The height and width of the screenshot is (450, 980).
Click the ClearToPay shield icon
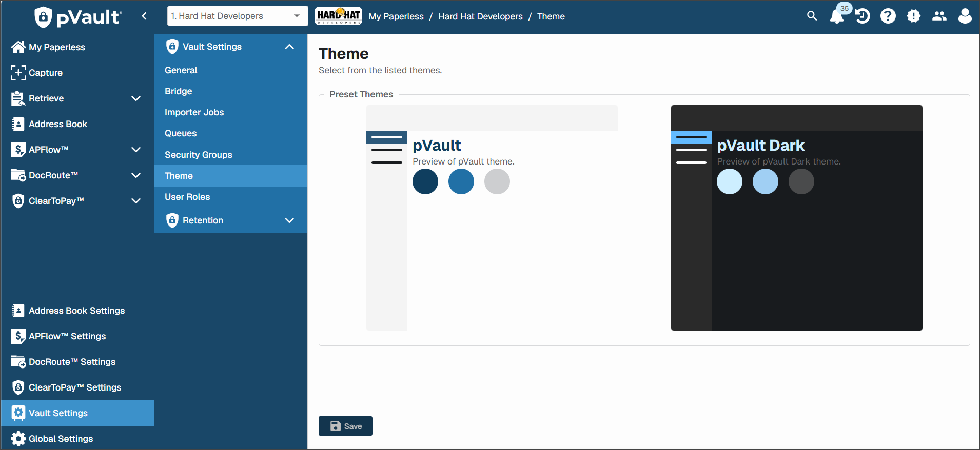pyautogui.click(x=18, y=201)
